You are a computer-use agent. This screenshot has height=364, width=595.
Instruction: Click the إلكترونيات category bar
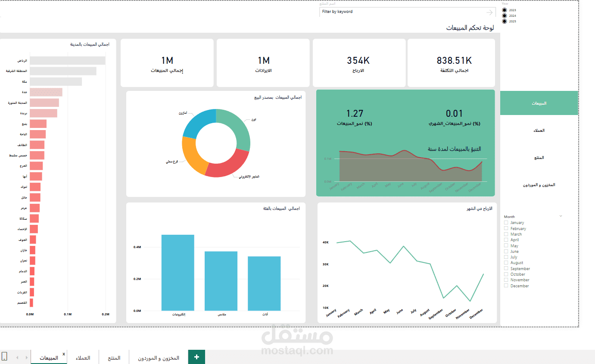pyautogui.click(x=178, y=273)
